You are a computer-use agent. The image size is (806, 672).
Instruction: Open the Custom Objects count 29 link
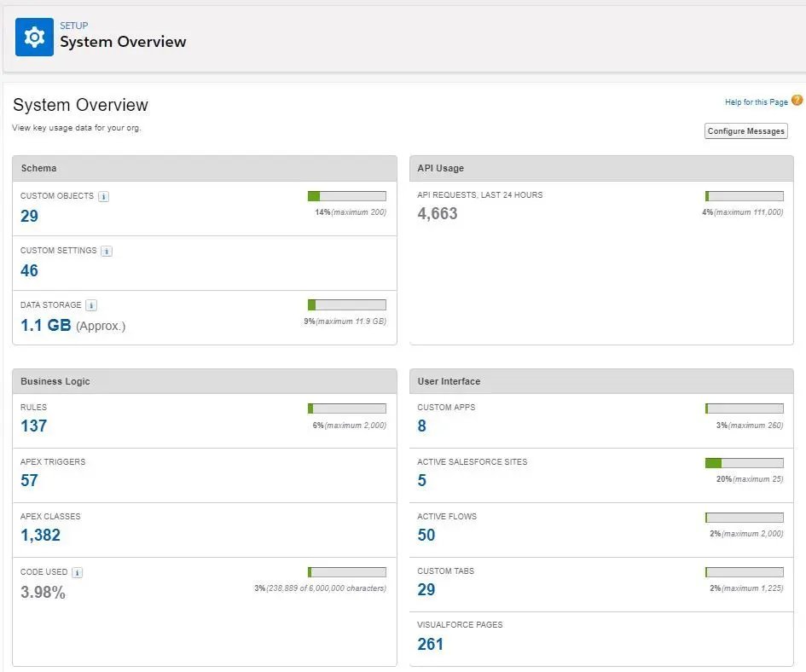[x=29, y=216]
